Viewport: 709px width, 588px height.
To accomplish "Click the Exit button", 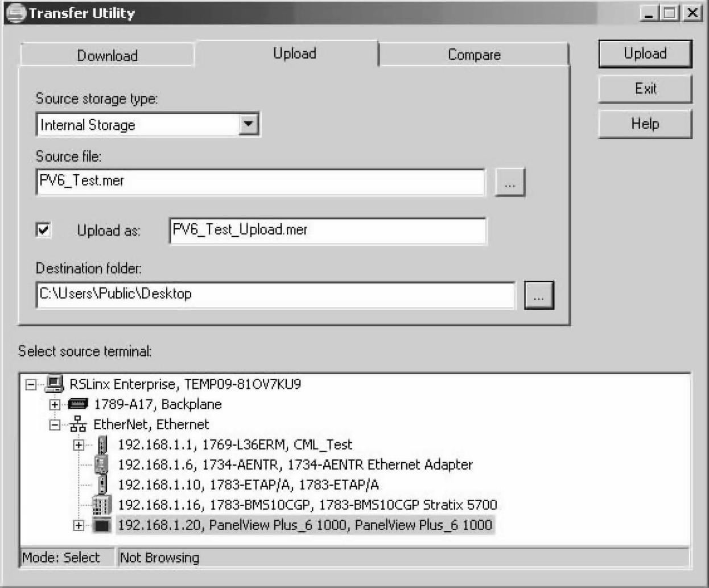I will pos(645,89).
